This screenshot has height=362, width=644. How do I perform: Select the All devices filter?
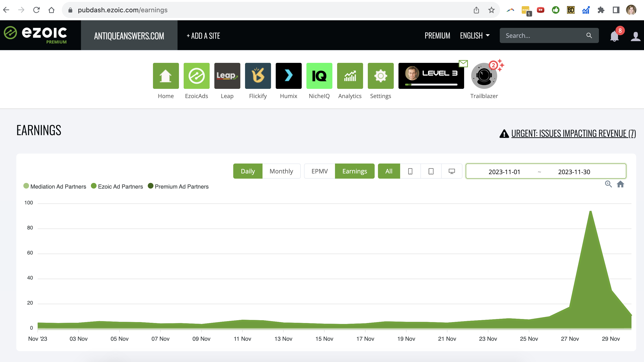click(x=389, y=171)
